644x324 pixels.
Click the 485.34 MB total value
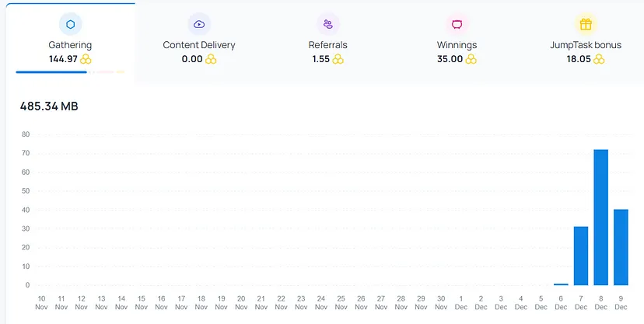[49, 106]
